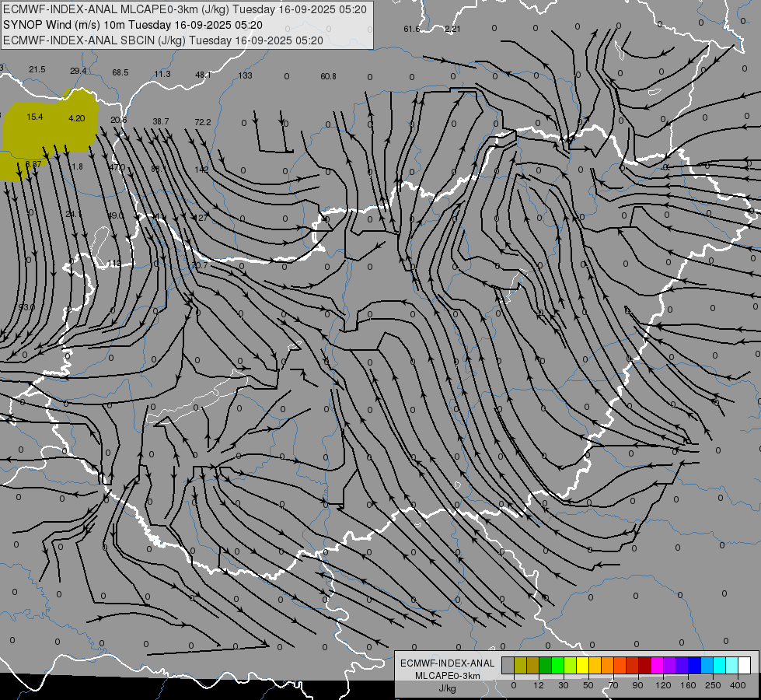761x700 pixels.
Task: Click the 'MLCAPE0-3km' label in the legend
Action: coord(447,676)
